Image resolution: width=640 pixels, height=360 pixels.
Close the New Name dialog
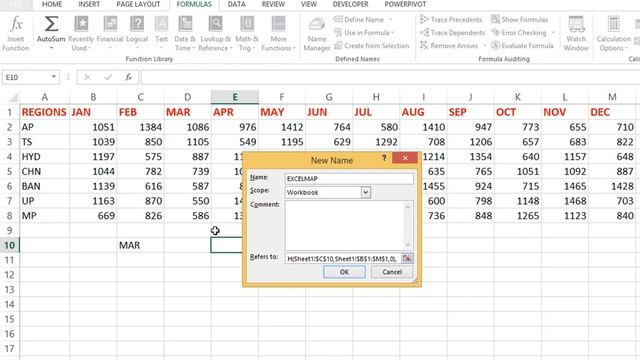pos(405,158)
